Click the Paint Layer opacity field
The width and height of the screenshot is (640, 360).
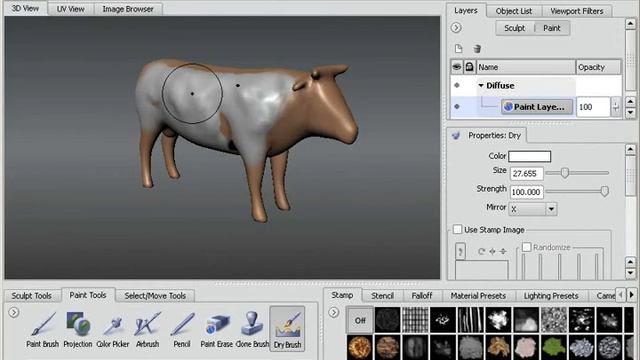pyautogui.click(x=593, y=107)
